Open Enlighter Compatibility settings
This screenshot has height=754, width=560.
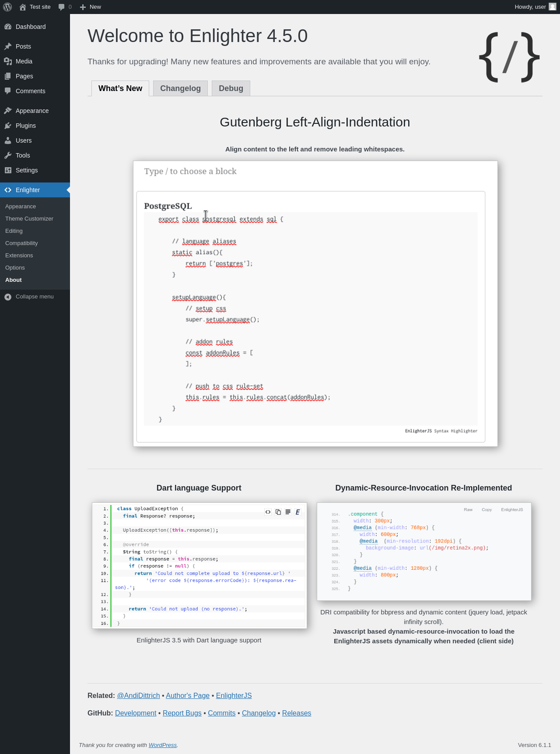(21, 243)
